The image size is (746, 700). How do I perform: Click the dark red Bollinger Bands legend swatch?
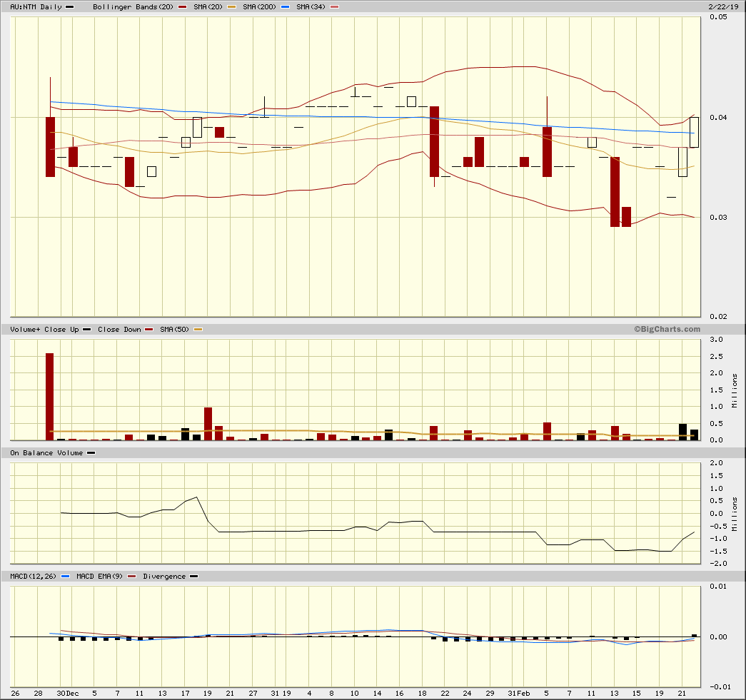(182, 6)
